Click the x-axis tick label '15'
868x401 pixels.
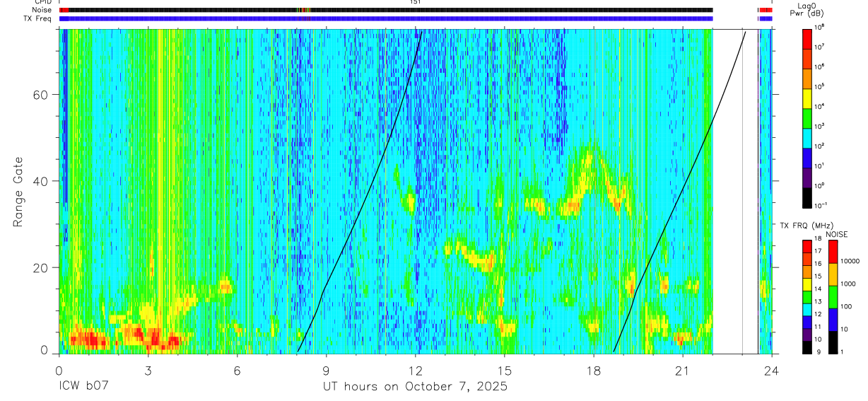[x=505, y=370]
